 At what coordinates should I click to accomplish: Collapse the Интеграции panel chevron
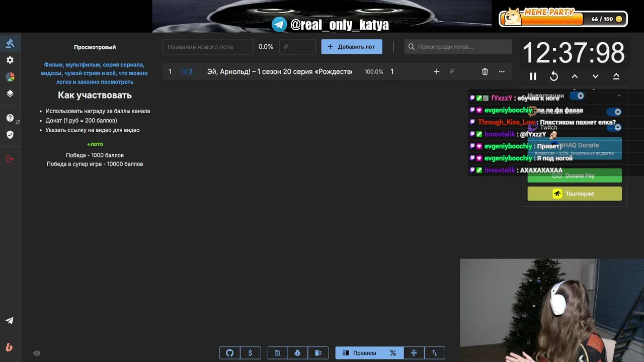pos(619,96)
